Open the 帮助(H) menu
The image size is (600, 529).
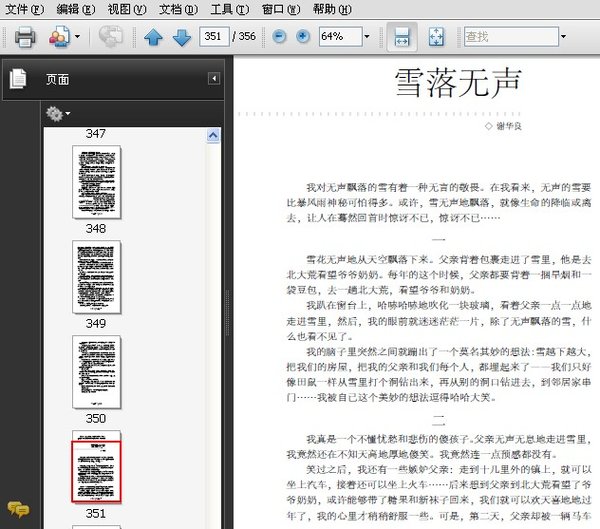pyautogui.click(x=332, y=9)
